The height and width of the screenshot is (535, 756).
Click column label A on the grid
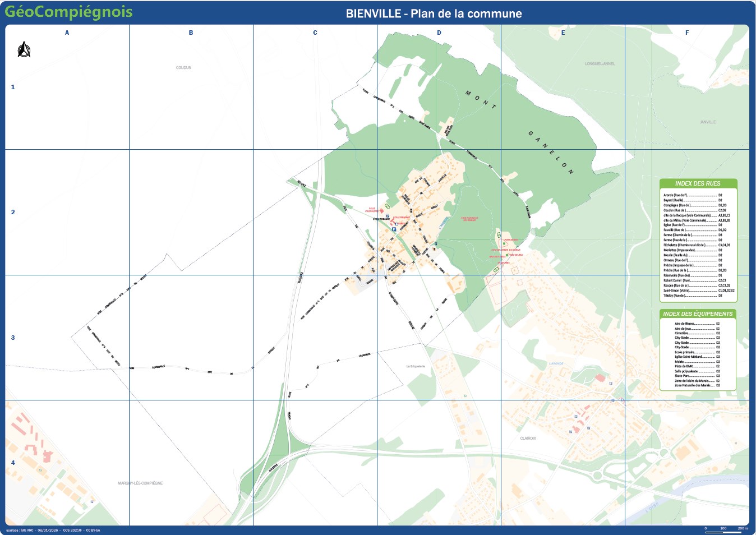67,33
